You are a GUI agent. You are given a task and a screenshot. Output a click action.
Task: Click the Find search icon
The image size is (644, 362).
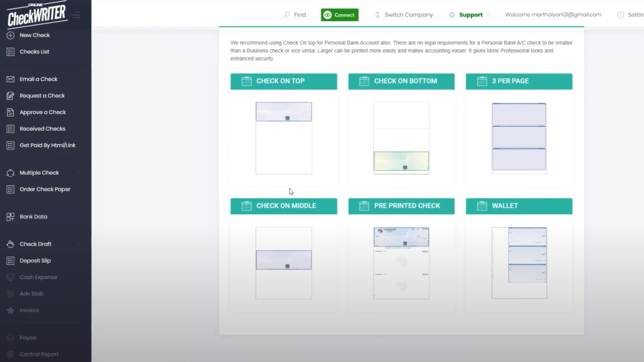[x=287, y=15]
